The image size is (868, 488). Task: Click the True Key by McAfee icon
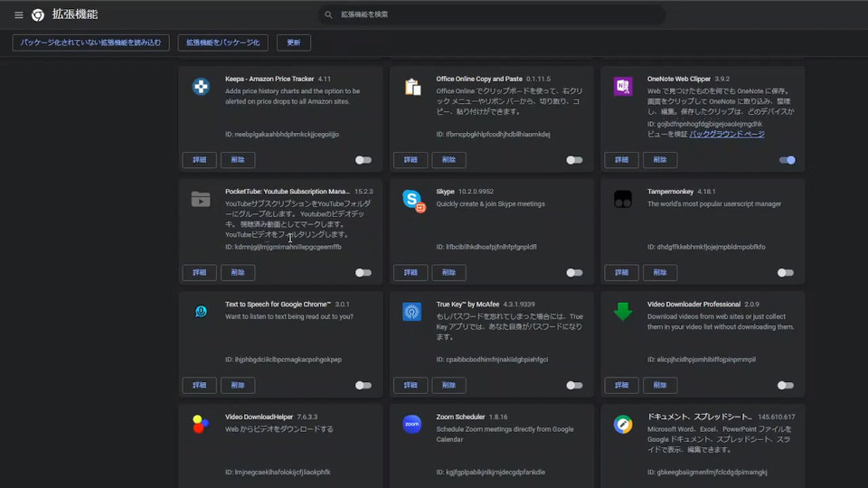pyautogui.click(x=412, y=312)
